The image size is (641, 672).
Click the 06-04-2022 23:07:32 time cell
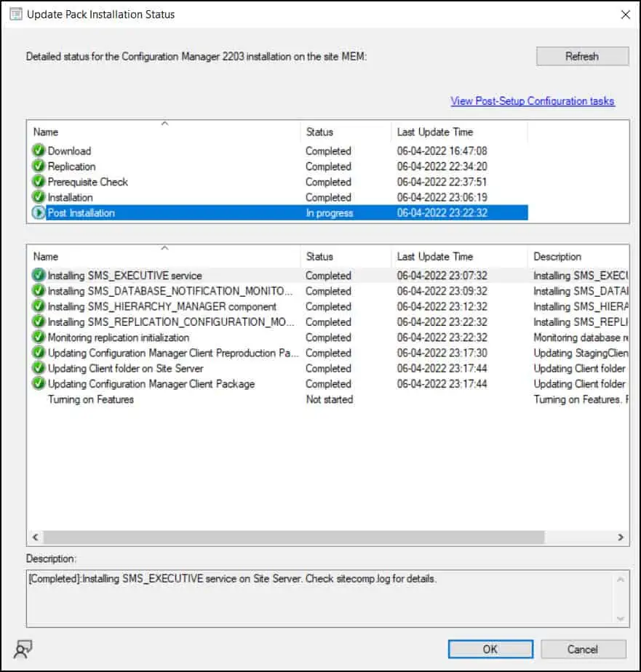click(x=442, y=276)
